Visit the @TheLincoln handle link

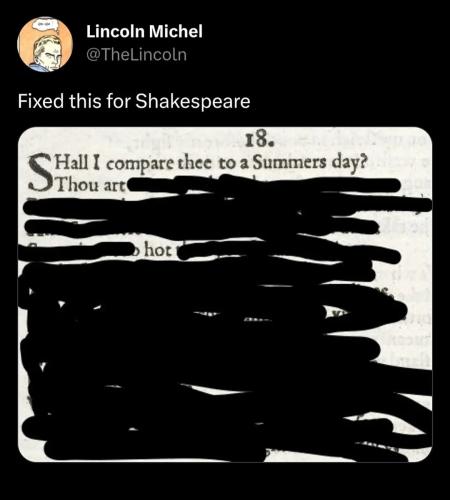coord(136,55)
